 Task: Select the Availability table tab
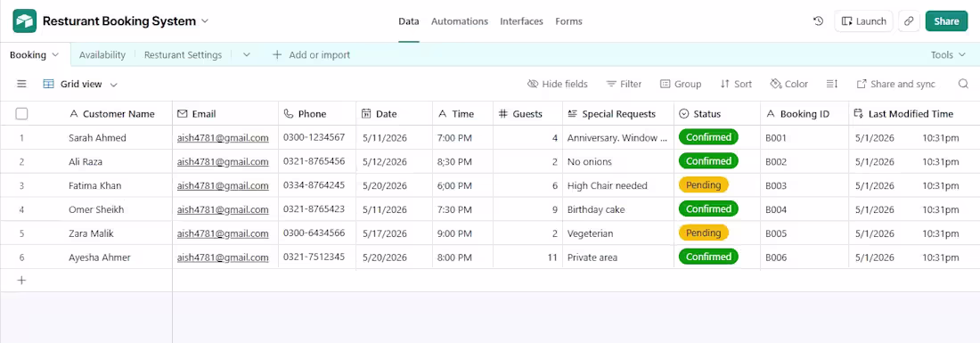point(102,55)
